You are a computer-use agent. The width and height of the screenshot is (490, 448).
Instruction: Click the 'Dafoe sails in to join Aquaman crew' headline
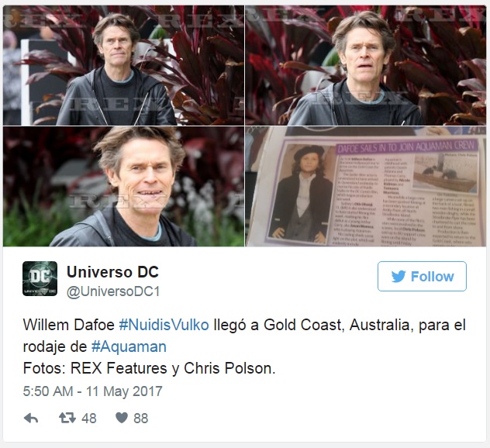(407, 146)
